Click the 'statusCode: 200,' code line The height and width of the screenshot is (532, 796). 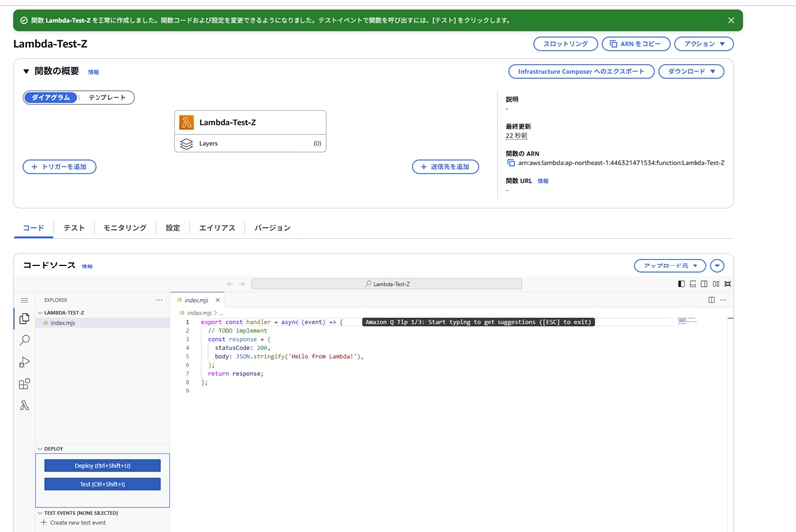point(242,348)
